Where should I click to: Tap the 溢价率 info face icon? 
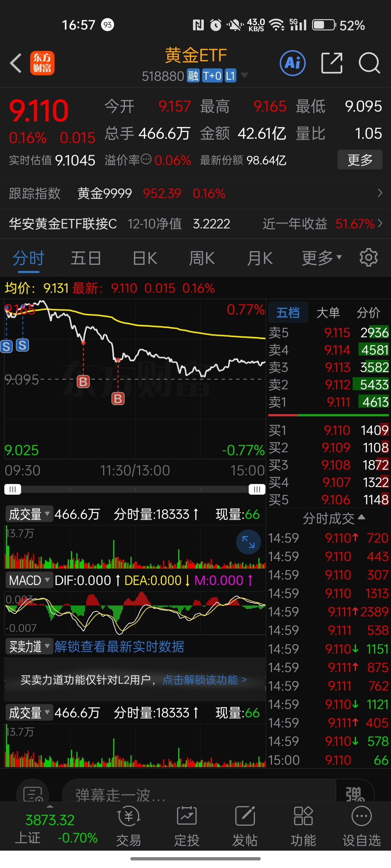[x=146, y=159]
